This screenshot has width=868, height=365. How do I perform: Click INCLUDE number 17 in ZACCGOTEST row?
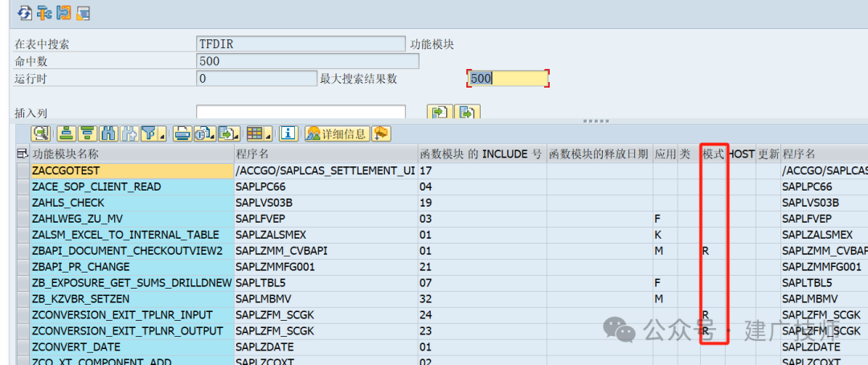[481, 170]
